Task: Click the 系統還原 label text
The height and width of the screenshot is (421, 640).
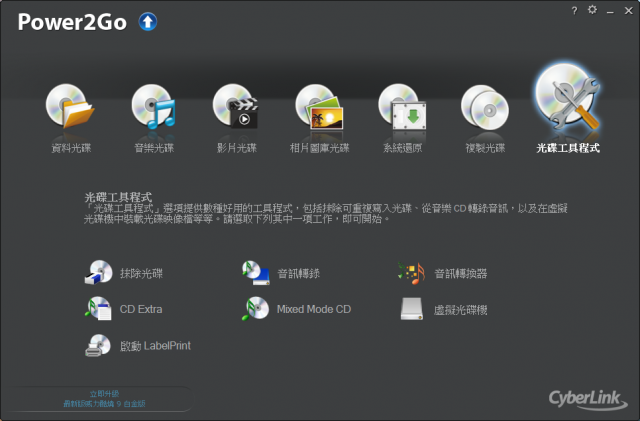Action: [x=402, y=148]
